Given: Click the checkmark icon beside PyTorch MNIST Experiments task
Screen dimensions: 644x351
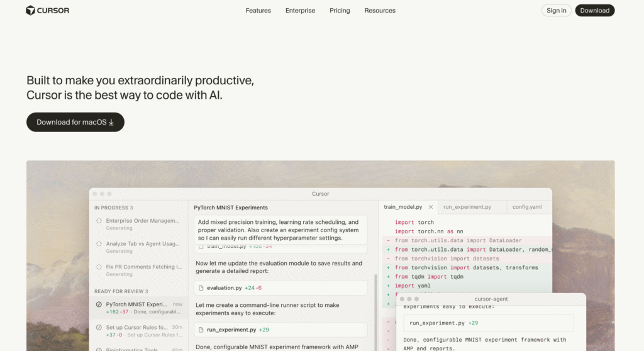Looking at the screenshot, I should tap(99, 304).
